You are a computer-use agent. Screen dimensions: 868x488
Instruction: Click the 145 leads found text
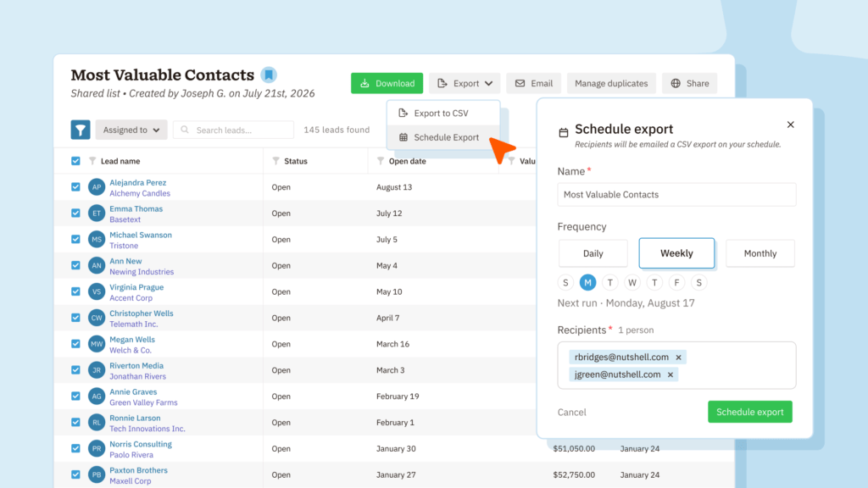tap(337, 130)
